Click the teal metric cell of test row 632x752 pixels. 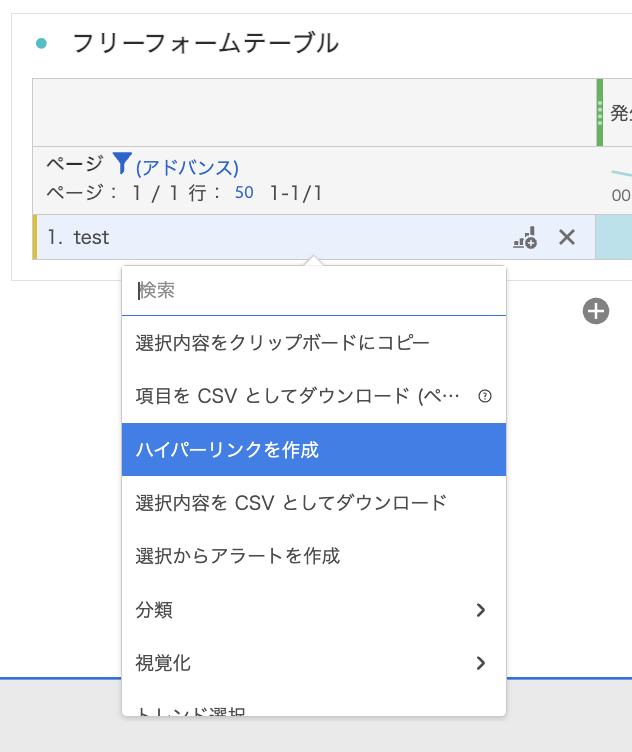pos(614,237)
